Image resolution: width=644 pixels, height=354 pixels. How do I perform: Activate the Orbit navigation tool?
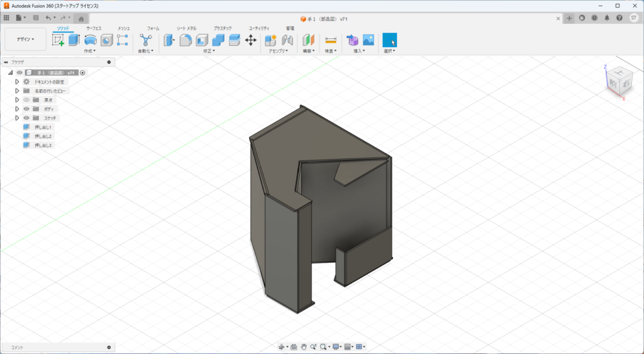click(281, 347)
